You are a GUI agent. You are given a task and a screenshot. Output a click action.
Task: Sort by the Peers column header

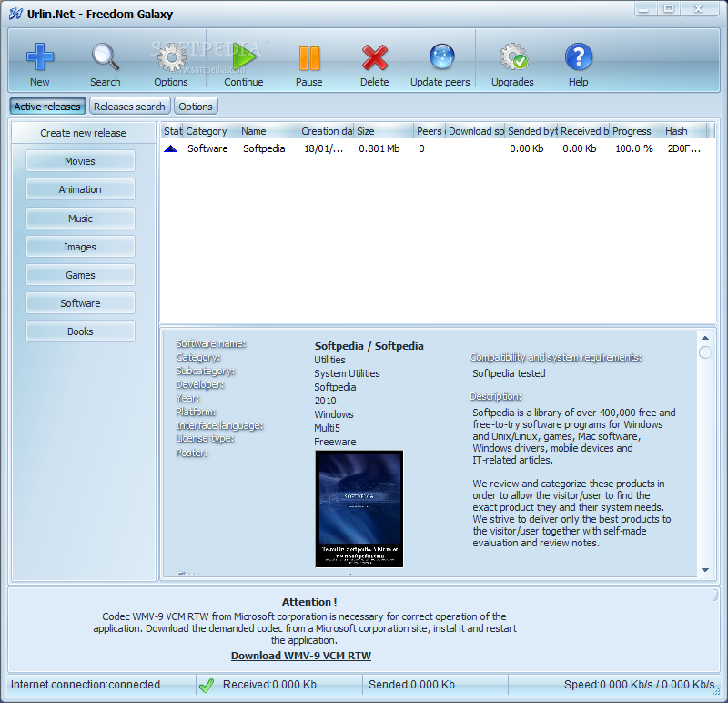pos(430,131)
